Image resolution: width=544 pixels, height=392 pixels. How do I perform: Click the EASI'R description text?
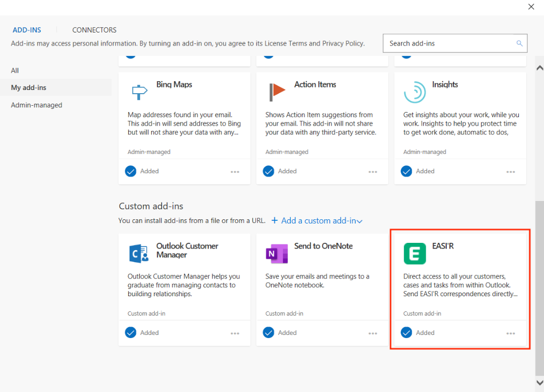tap(460, 285)
